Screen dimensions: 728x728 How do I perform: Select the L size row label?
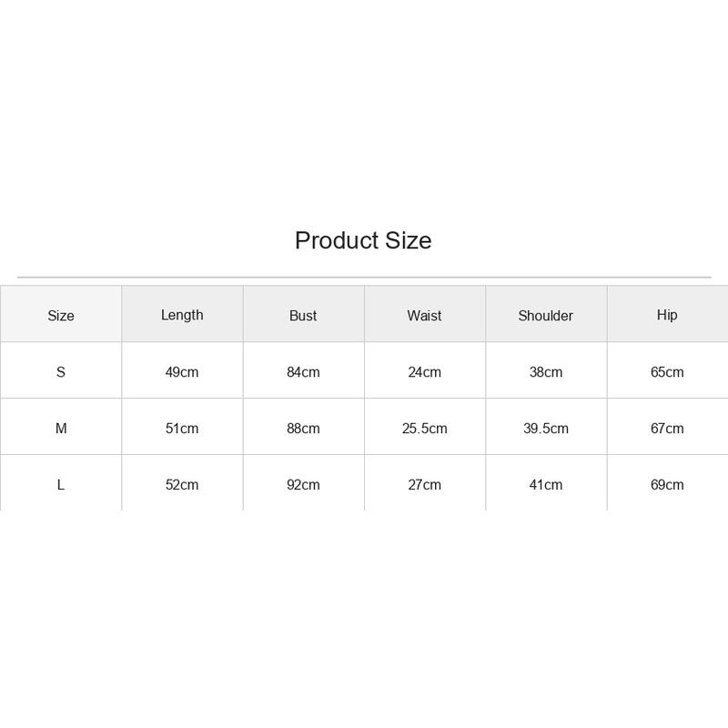[x=61, y=485]
